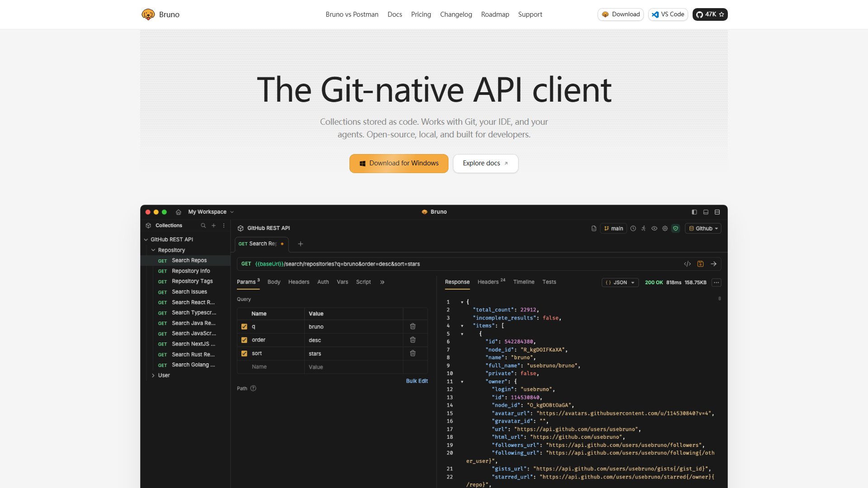Open VS Code extension button
The width and height of the screenshot is (868, 488).
[668, 14]
